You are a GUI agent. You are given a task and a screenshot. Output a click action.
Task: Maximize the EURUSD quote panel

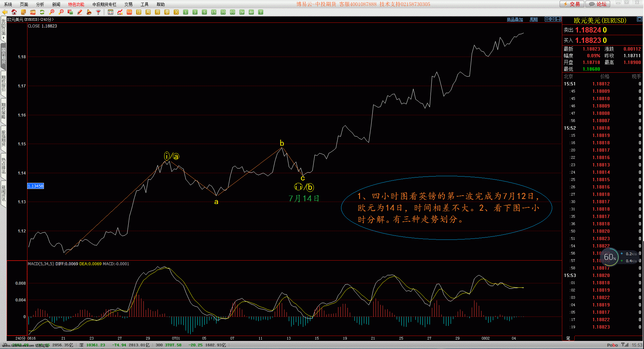(x=639, y=19)
